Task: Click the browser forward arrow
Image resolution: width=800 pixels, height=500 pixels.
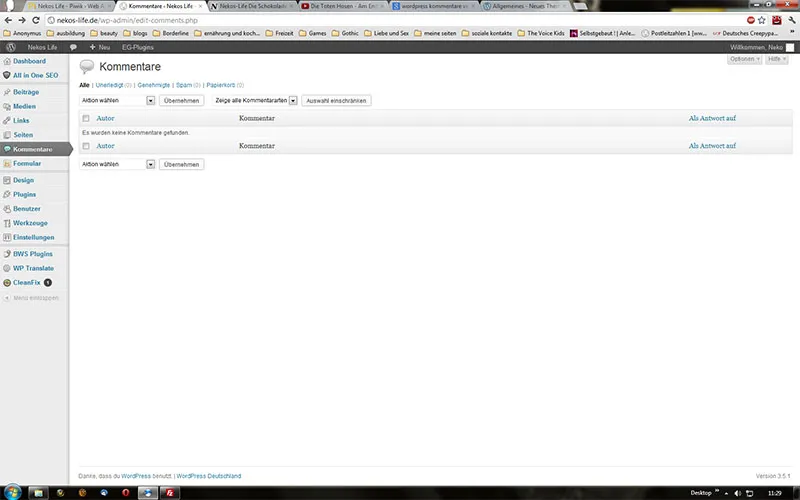Action: point(22,20)
